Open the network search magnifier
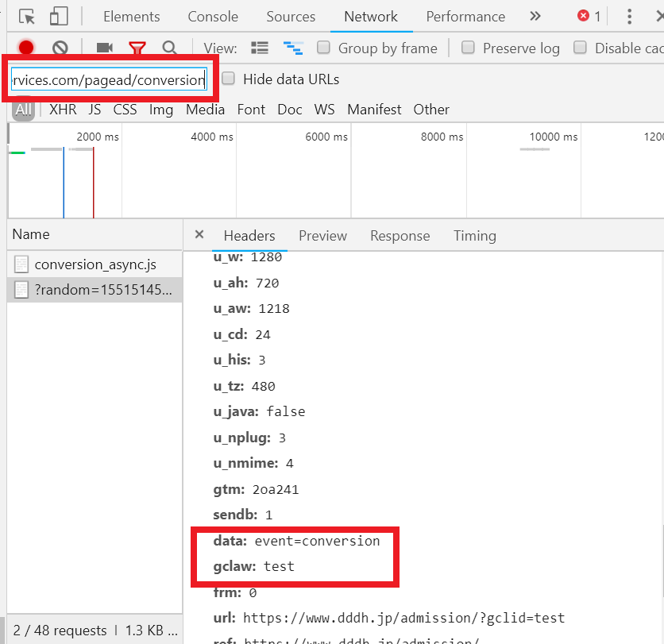 pos(169,48)
